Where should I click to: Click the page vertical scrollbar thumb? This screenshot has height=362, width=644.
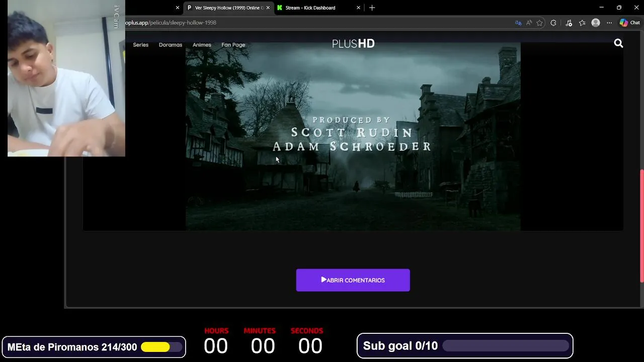(x=641, y=226)
